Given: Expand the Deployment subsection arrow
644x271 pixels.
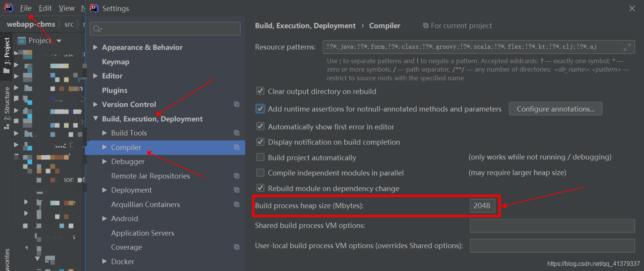Looking at the screenshot, I should pos(105,190).
